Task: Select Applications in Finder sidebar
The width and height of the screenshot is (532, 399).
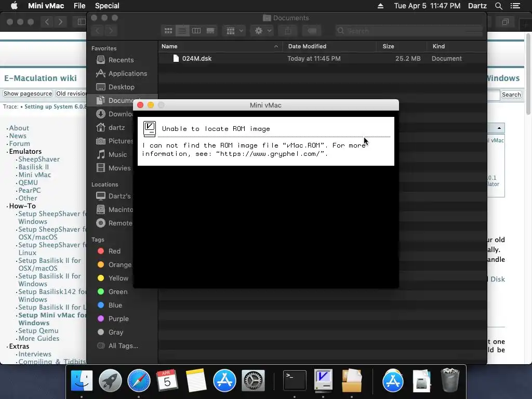Action: pyautogui.click(x=128, y=74)
